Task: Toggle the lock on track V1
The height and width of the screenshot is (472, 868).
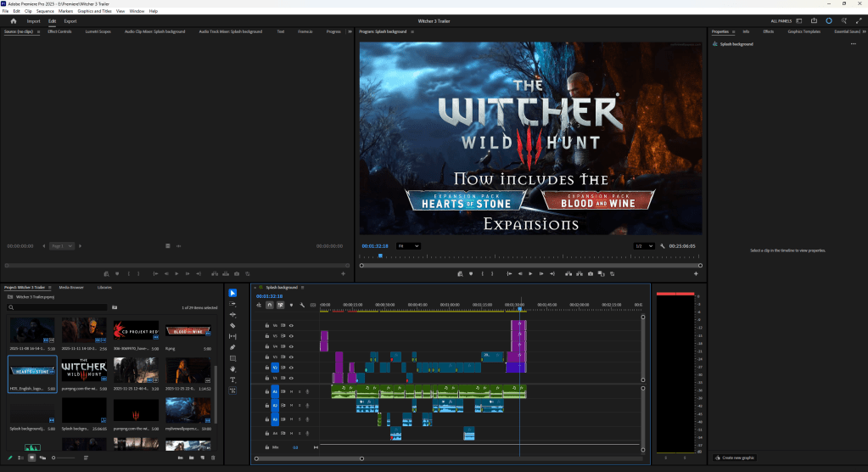Action: click(267, 379)
